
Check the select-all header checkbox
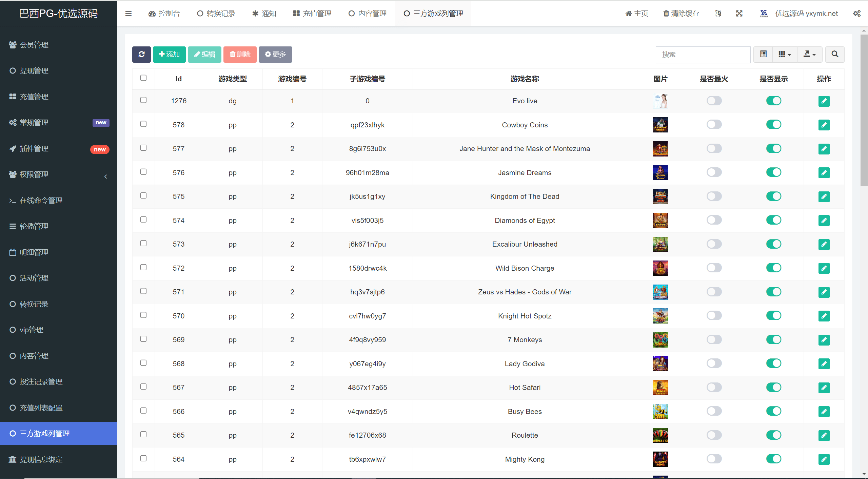(x=143, y=78)
